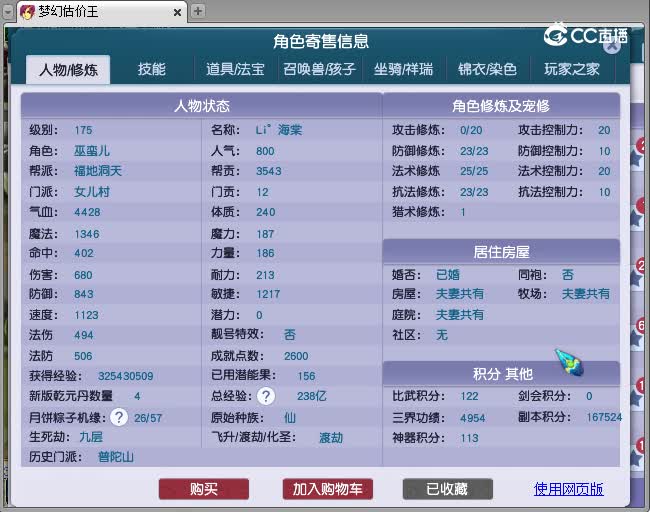Viewport: 650px width, 512px height.
Task: Select the 攻击修炼 value 0/20
Action: pyautogui.click(x=471, y=130)
